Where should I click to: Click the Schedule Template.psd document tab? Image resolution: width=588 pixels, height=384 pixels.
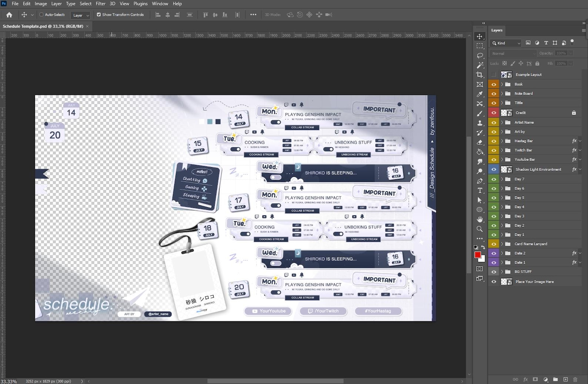pyautogui.click(x=43, y=26)
